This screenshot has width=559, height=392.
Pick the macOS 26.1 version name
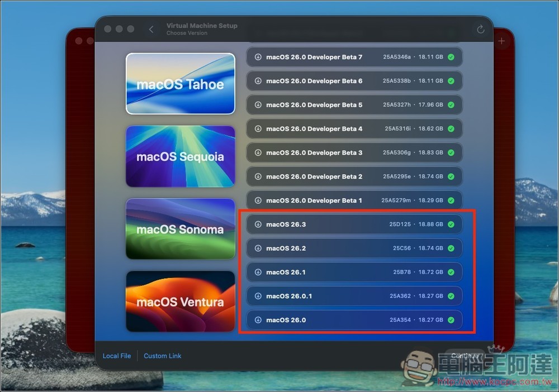(286, 272)
